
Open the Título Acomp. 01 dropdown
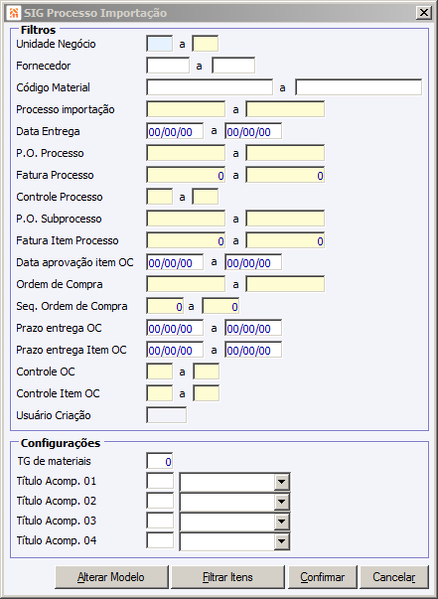[281, 482]
